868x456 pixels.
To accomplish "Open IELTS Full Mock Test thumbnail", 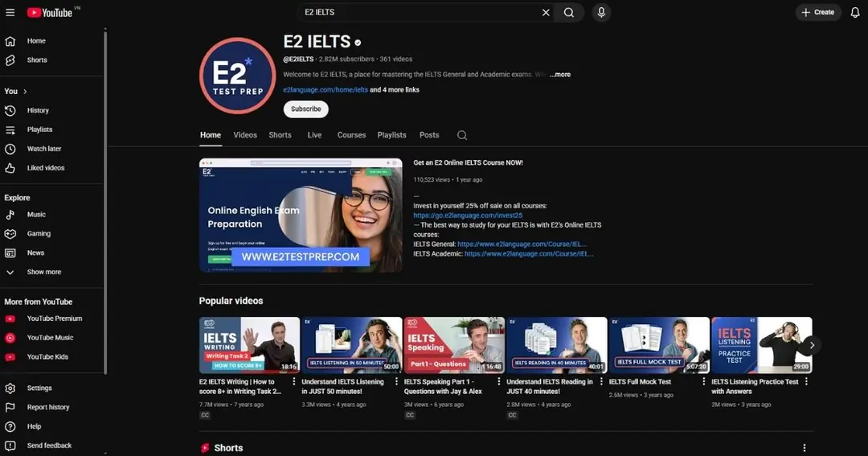I will click(659, 345).
